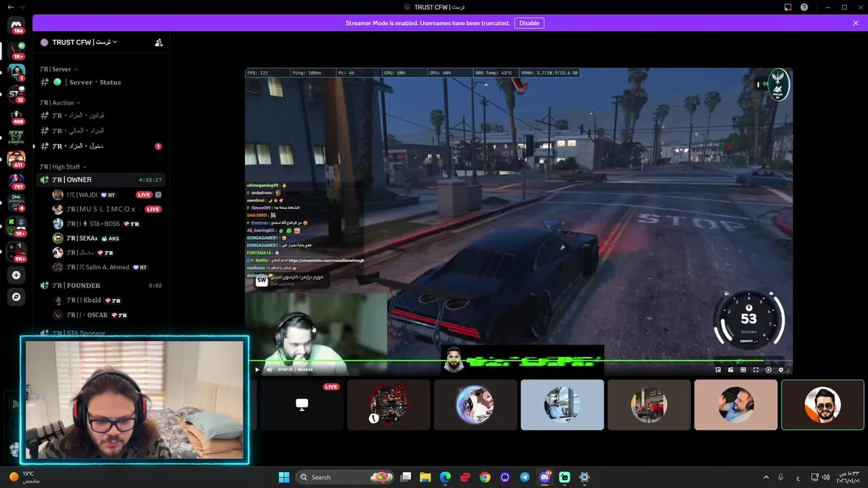Select user OSCAR in FOUNDER channel
868x488 pixels.
tap(108, 314)
